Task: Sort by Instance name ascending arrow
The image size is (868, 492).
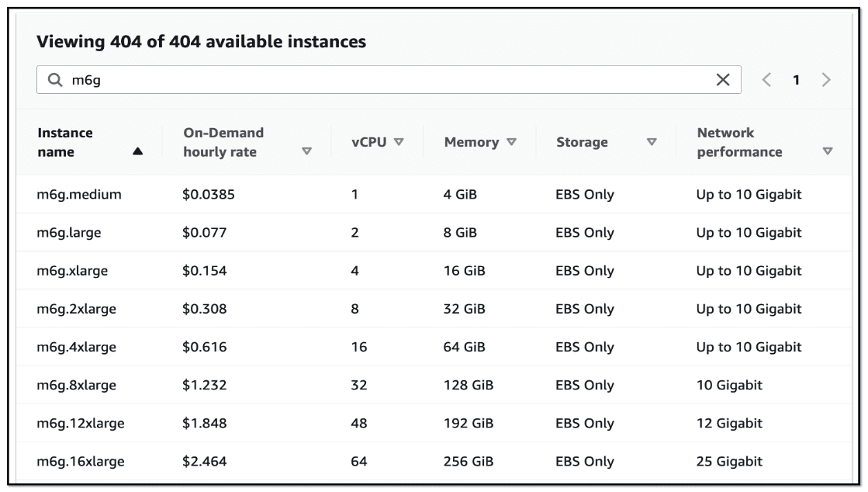Action: (138, 151)
